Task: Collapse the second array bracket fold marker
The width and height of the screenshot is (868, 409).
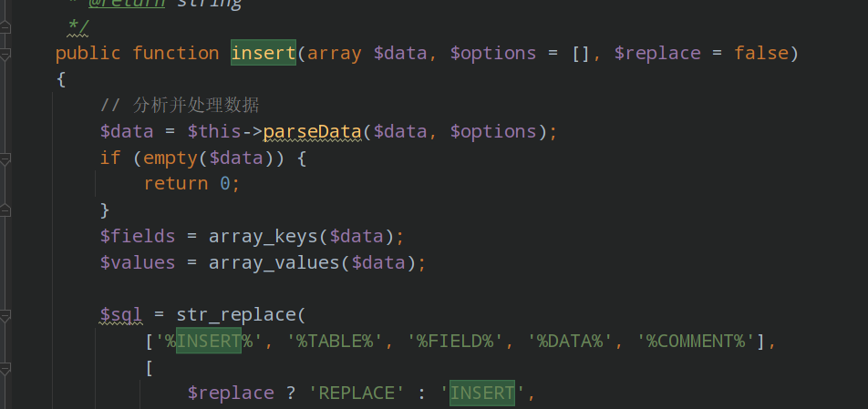Action: tap(6, 369)
